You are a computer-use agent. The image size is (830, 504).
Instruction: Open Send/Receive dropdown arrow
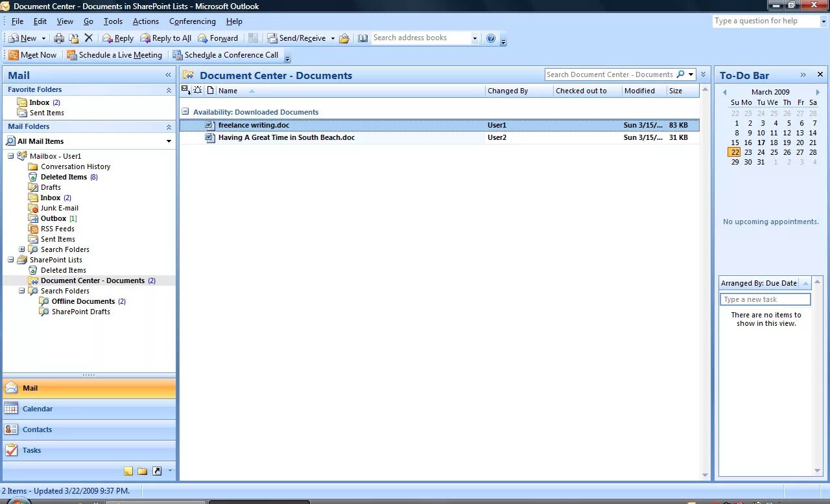point(333,38)
